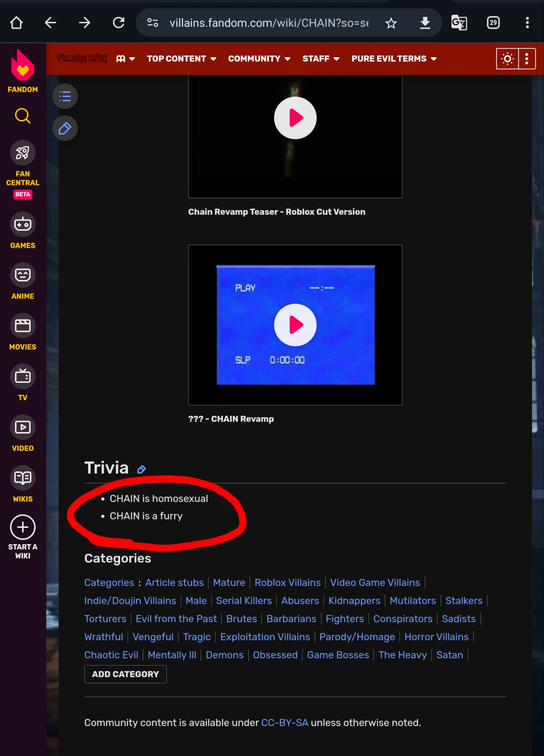This screenshot has height=756, width=544.
Task: Open Torturers category
Action: [x=105, y=619]
